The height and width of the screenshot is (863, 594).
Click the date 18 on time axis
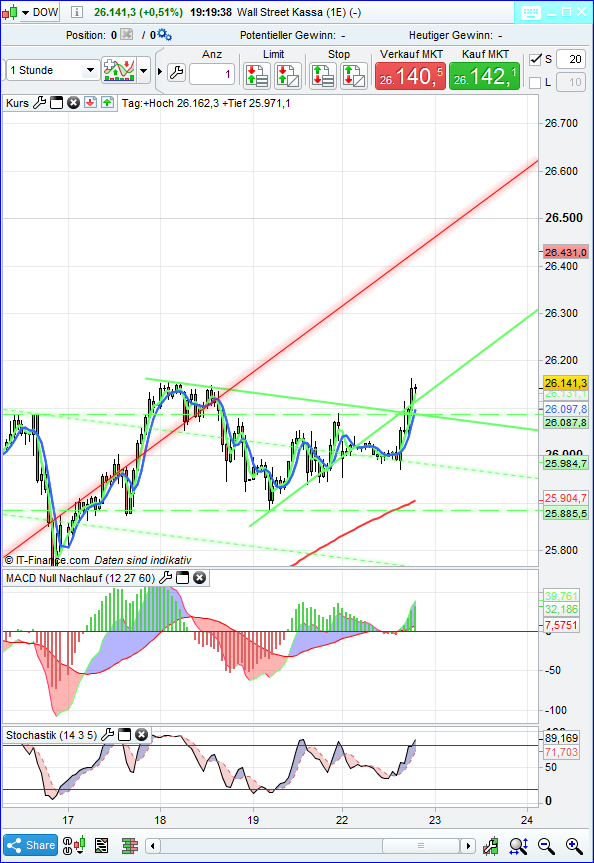(x=160, y=820)
